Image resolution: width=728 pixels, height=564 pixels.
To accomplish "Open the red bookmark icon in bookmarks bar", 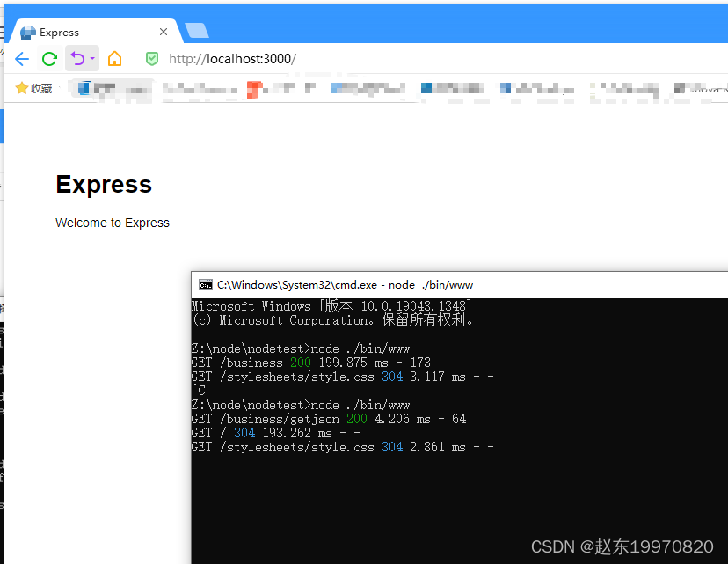I will click(x=254, y=88).
